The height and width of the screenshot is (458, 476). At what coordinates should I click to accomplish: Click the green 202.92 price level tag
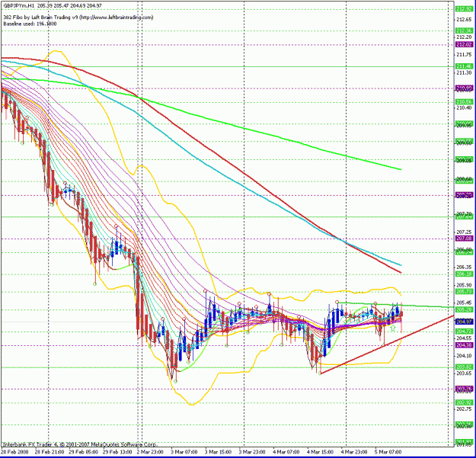[x=465, y=402]
